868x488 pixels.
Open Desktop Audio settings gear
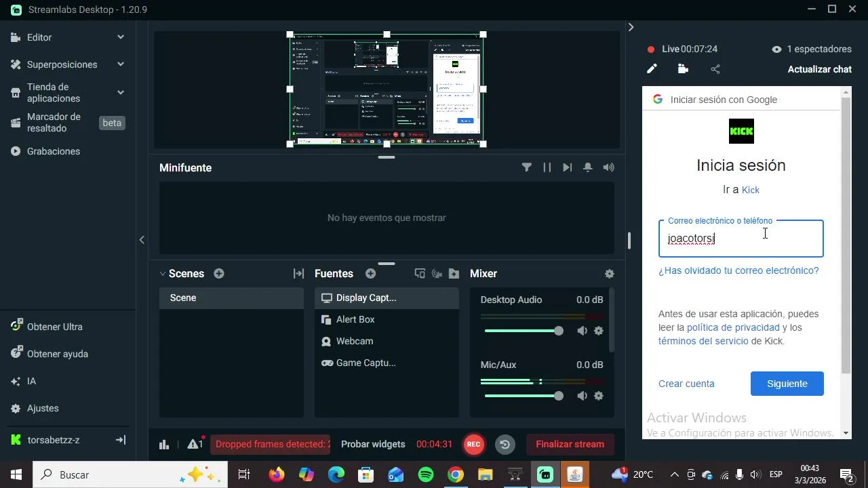click(x=599, y=331)
